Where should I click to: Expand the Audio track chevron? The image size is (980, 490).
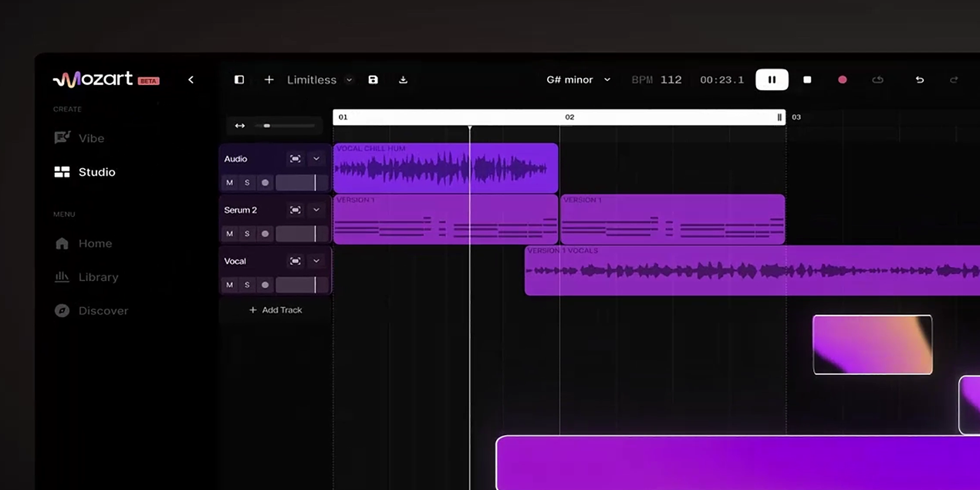[316, 159]
